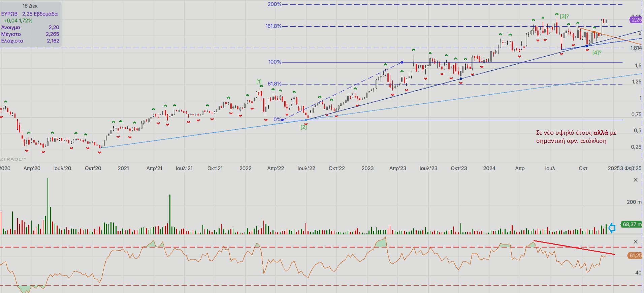Click the Απρ'20 date on the time axis
Image resolution: width=644 pixels, height=293 pixels.
(x=32, y=168)
